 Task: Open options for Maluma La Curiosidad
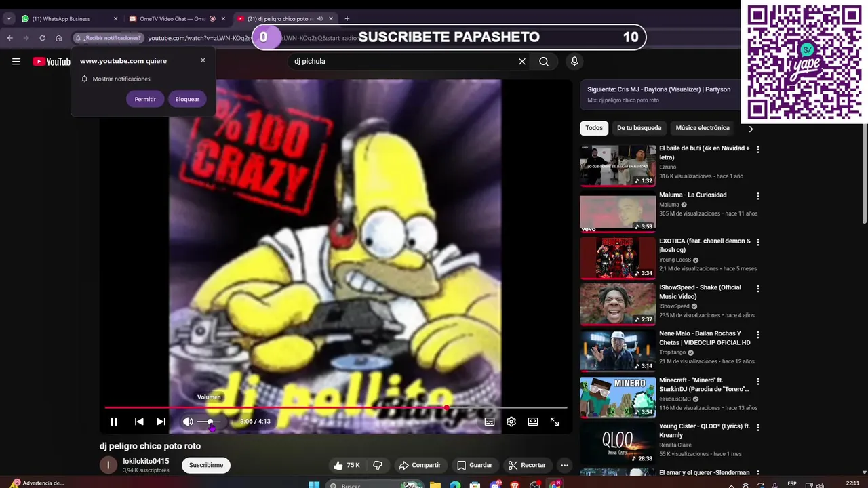tap(758, 196)
